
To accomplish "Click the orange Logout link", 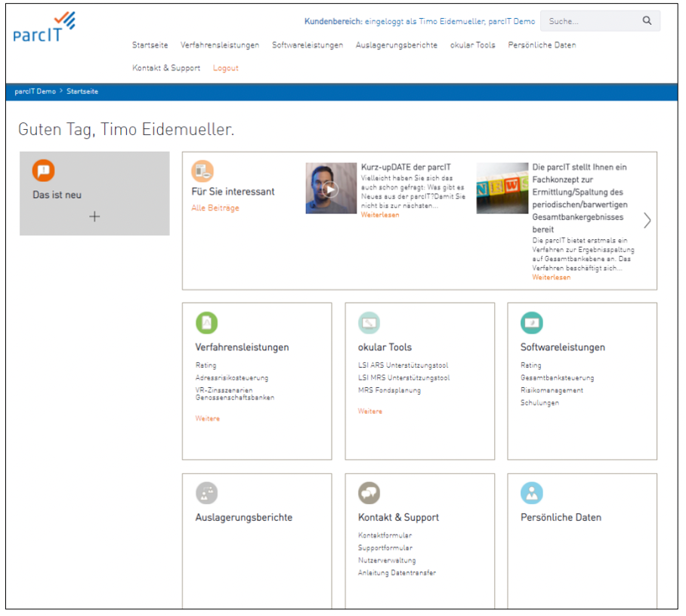I will point(226,68).
